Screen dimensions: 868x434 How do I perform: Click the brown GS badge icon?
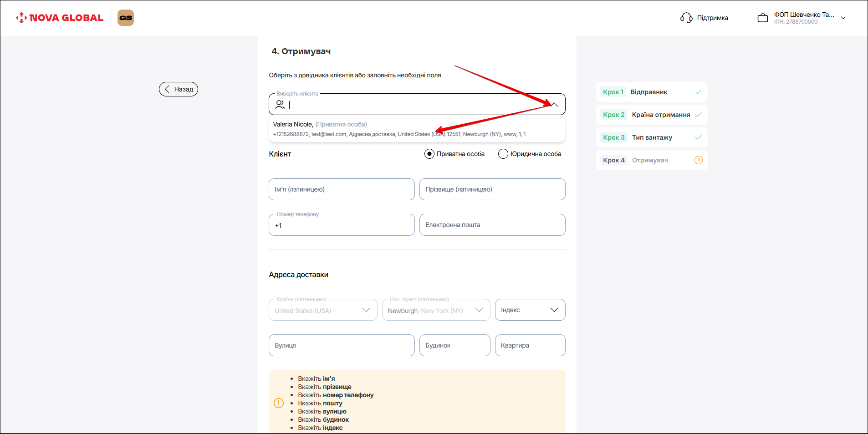pyautogui.click(x=126, y=18)
